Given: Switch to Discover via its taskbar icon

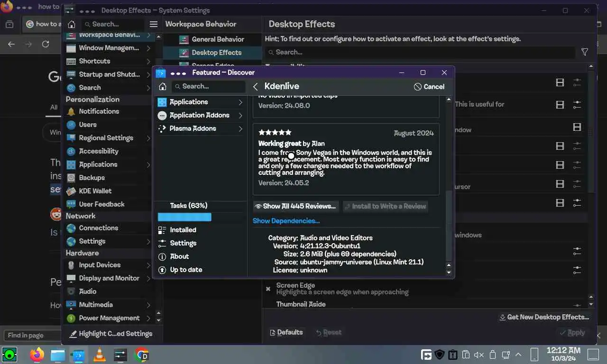Looking at the screenshot, I should (x=78, y=355).
